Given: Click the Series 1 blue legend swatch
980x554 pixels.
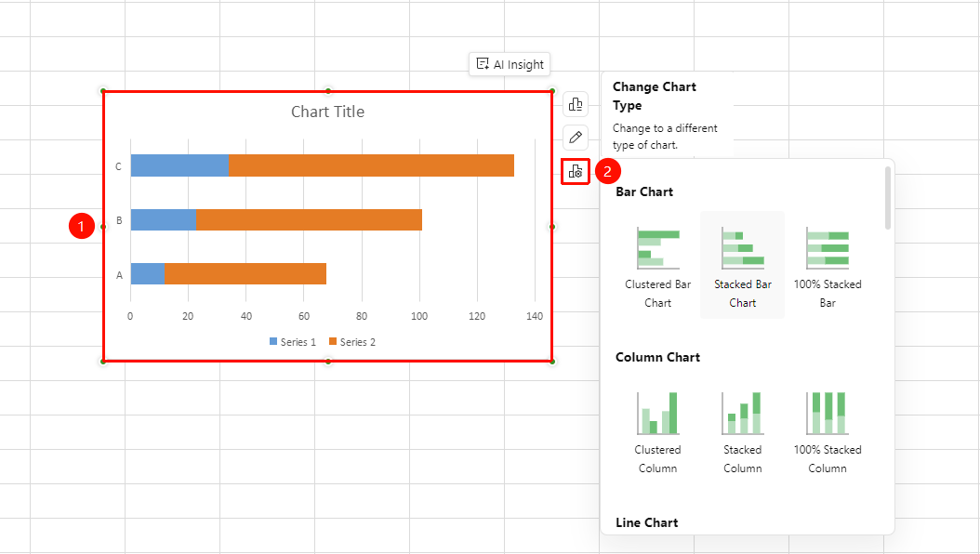Looking at the screenshot, I should (x=273, y=342).
